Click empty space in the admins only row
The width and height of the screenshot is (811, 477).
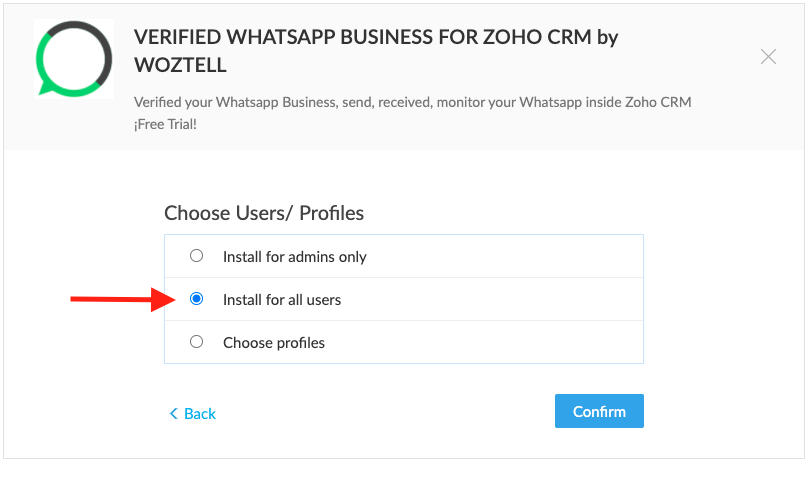point(504,256)
